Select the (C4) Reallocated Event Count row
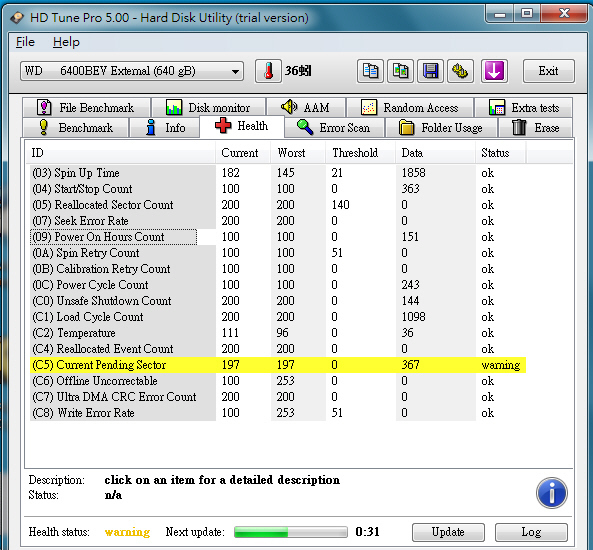Image resolution: width=593 pixels, height=550 pixels. coord(278,348)
